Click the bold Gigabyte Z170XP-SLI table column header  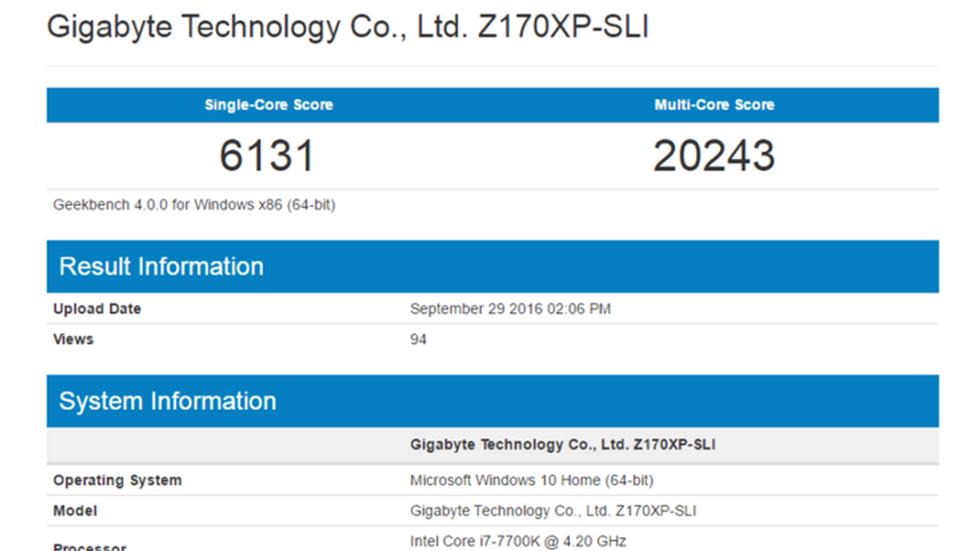[x=562, y=444]
